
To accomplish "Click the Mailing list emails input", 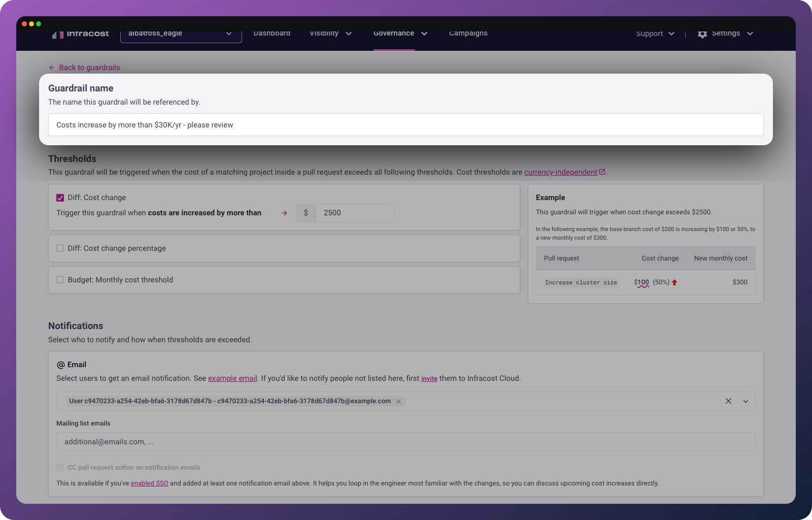I will coord(405,442).
